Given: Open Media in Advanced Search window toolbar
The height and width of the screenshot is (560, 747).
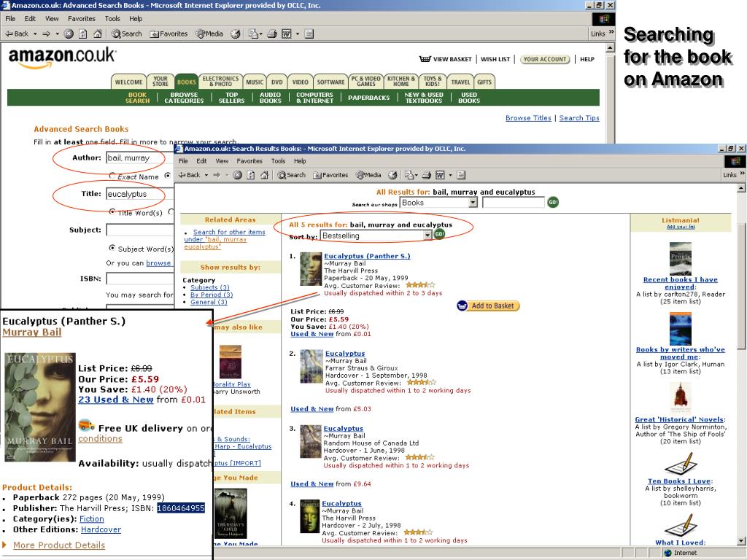Looking at the screenshot, I should pos(209,34).
